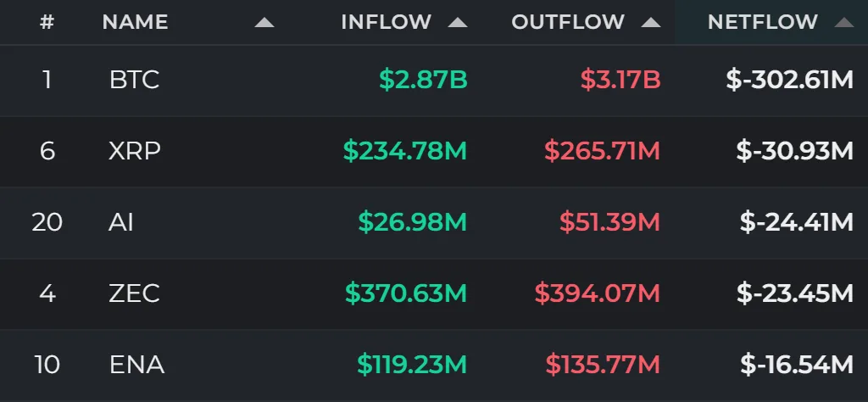This screenshot has height=402, width=868.
Task: Click the NAME column header label
Action: pyautogui.click(x=135, y=22)
